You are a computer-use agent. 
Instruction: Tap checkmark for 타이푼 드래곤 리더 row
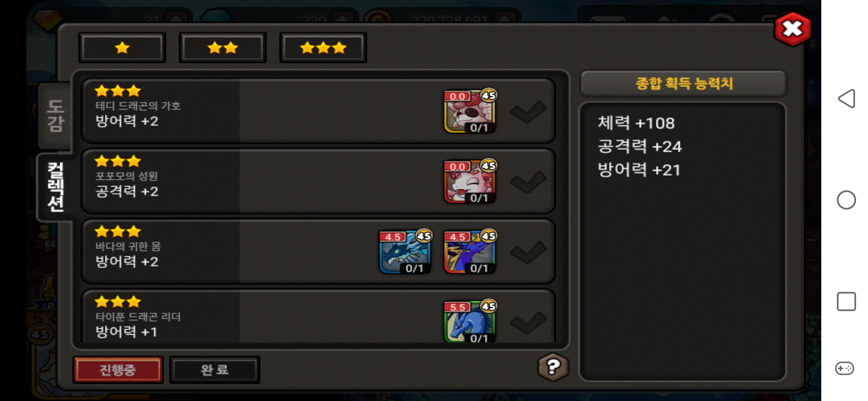[528, 322]
